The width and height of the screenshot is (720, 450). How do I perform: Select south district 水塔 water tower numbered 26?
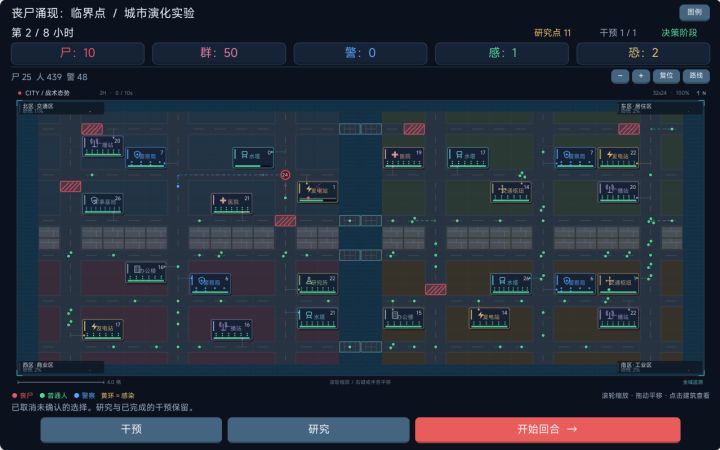tap(511, 284)
